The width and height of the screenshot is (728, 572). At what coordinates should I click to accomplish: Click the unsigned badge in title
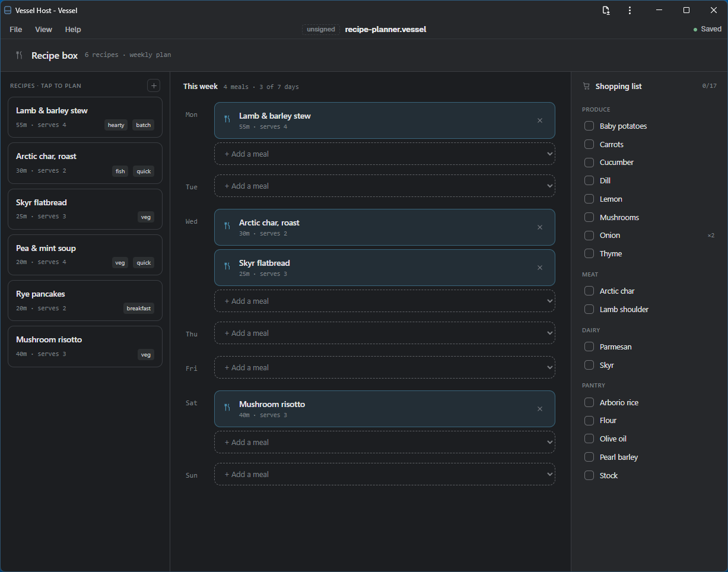point(321,29)
